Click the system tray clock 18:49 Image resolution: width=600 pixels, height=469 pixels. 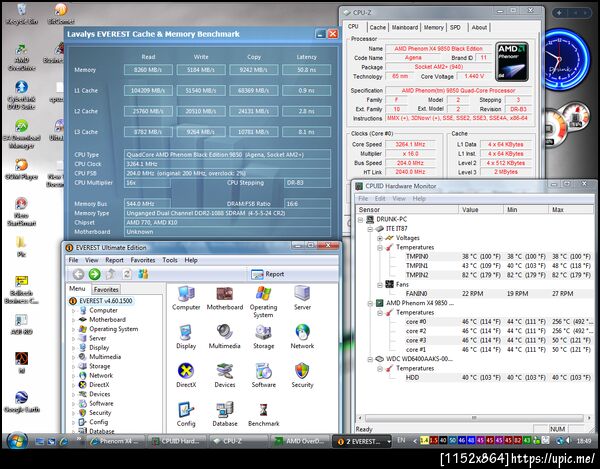584,441
